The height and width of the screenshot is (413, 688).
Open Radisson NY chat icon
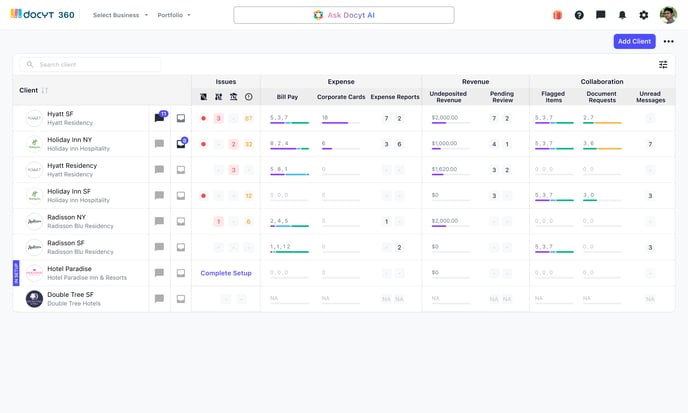(x=159, y=221)
